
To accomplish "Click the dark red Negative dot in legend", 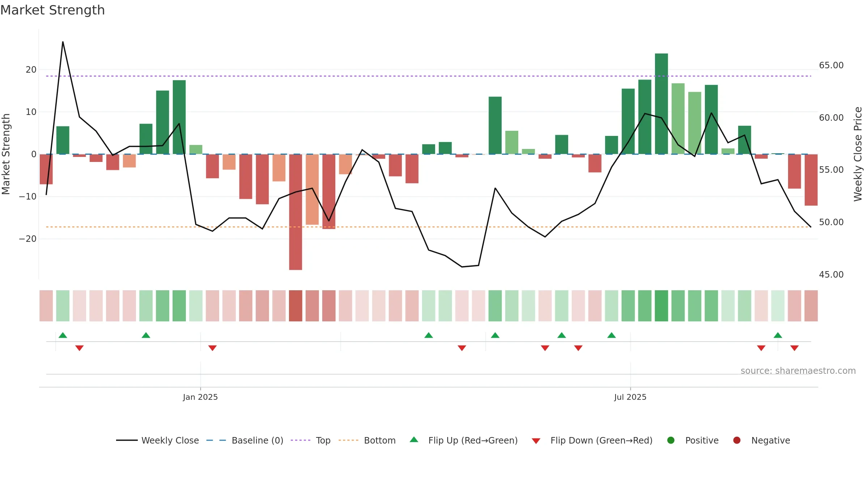I will click(x=737, y=440).
